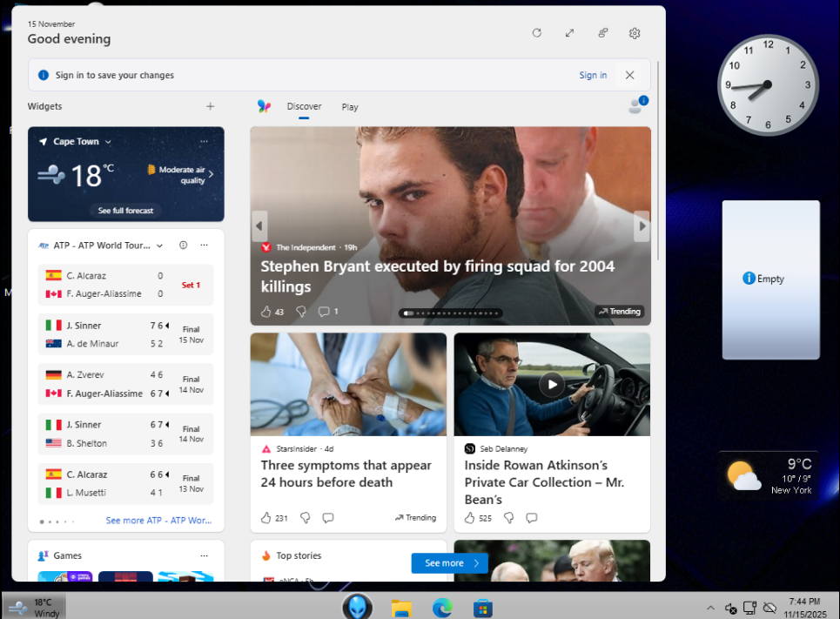Click the network tray icon
This screenshot has width=840, height=619.
(x=750, y=608)
